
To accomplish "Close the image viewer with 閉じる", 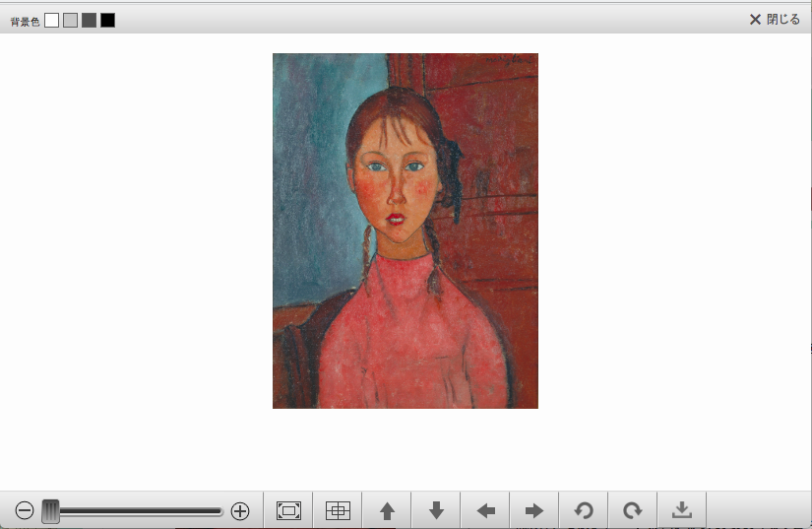I will [x=775, y=19].
